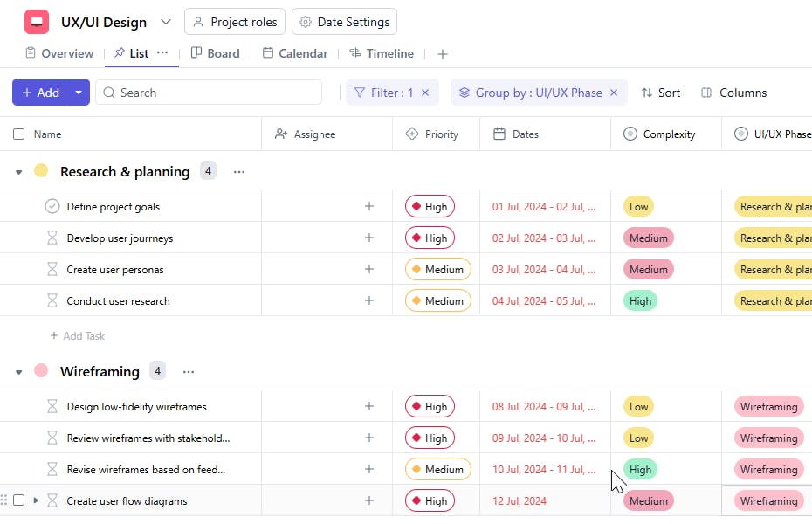Open the Research & planning three-dot menu

(x=239, y=172)
